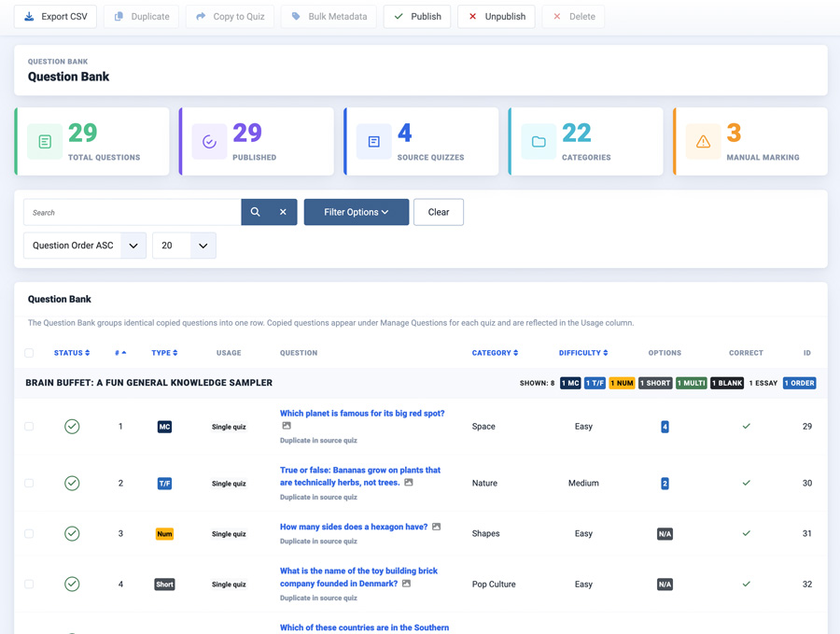
Task: Click the Clear filters button
Action: click(x=439, y=212)
